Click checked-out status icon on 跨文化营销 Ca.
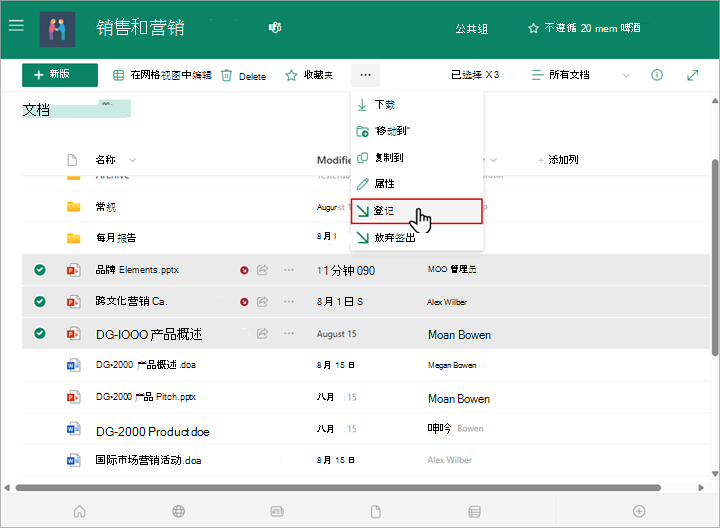The width and height of the screenshot is (720, 528). pos(244,302)
